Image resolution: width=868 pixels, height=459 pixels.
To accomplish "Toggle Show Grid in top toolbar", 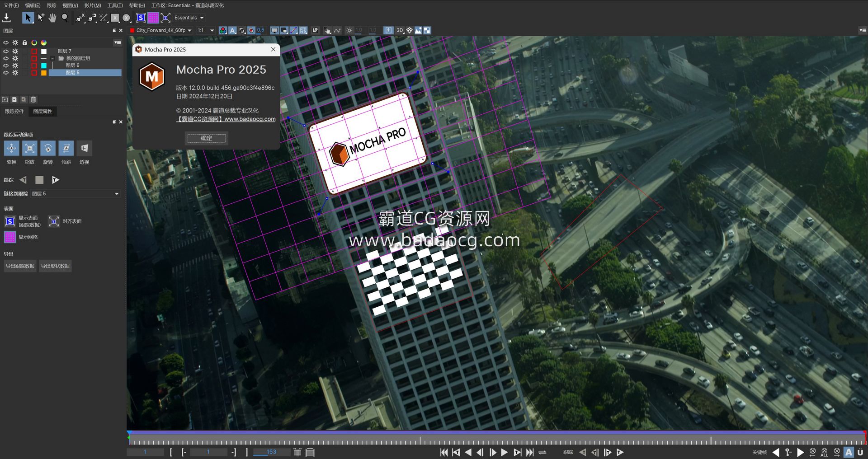I will coord(153,18).
